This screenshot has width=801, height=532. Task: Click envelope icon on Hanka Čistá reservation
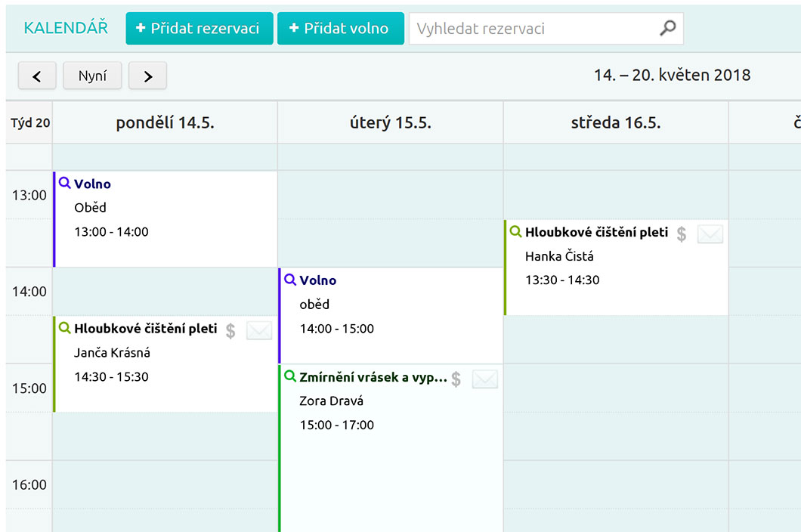point(710,234)
